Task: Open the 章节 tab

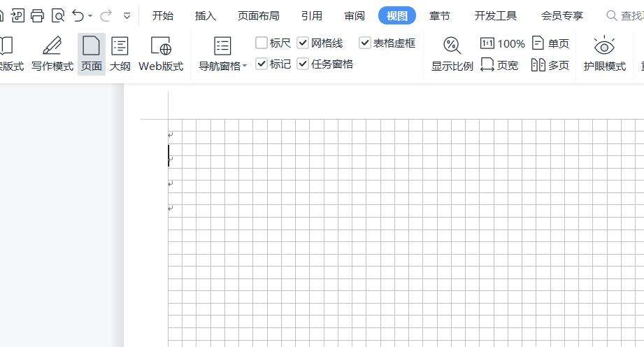Action: click(x=439, y=15)
